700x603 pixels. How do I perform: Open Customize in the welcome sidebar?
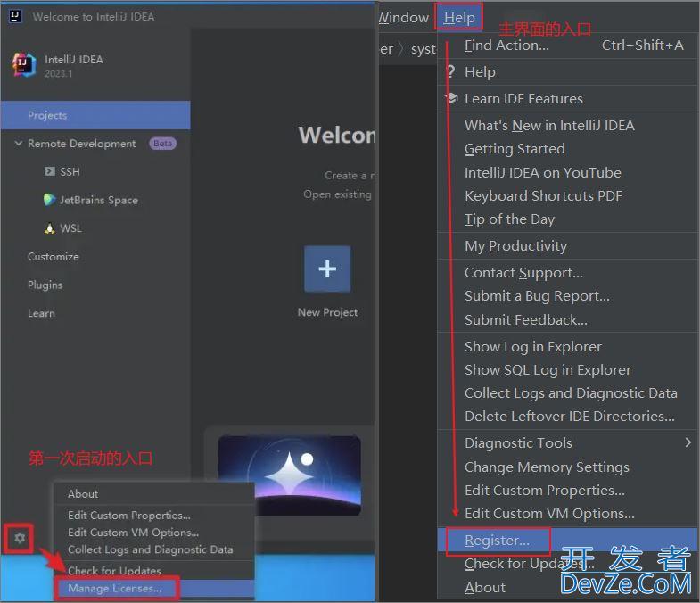pyautogui.click(x=54, y=257)
